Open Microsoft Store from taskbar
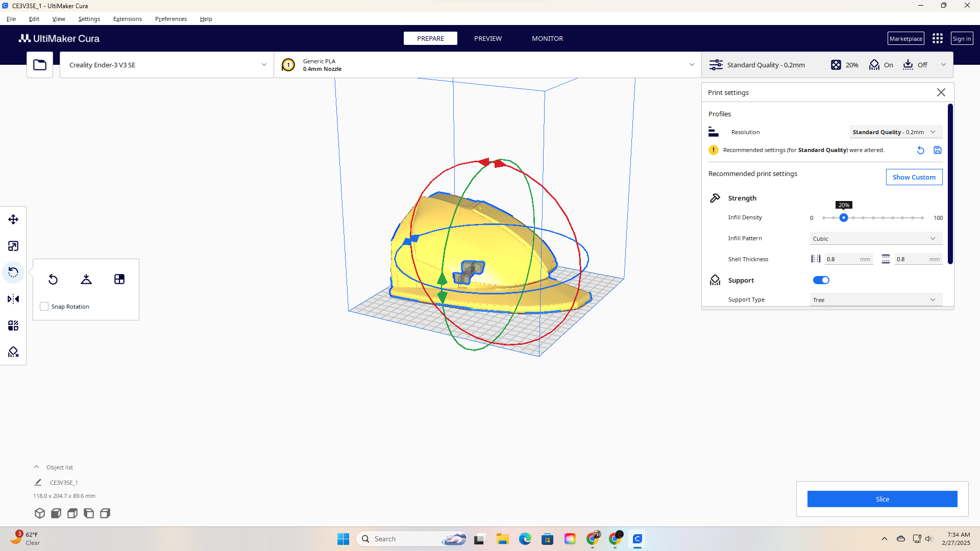The image size is (980, 551). (548, 539)
